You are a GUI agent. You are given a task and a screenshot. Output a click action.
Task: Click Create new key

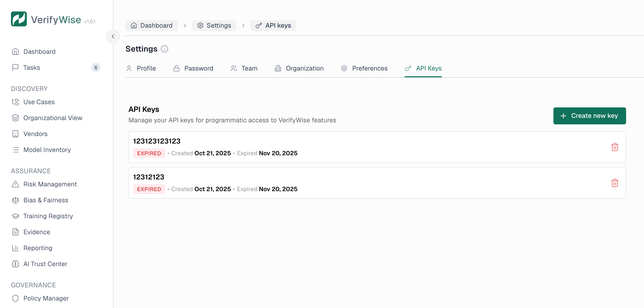(x=590, y=116)
